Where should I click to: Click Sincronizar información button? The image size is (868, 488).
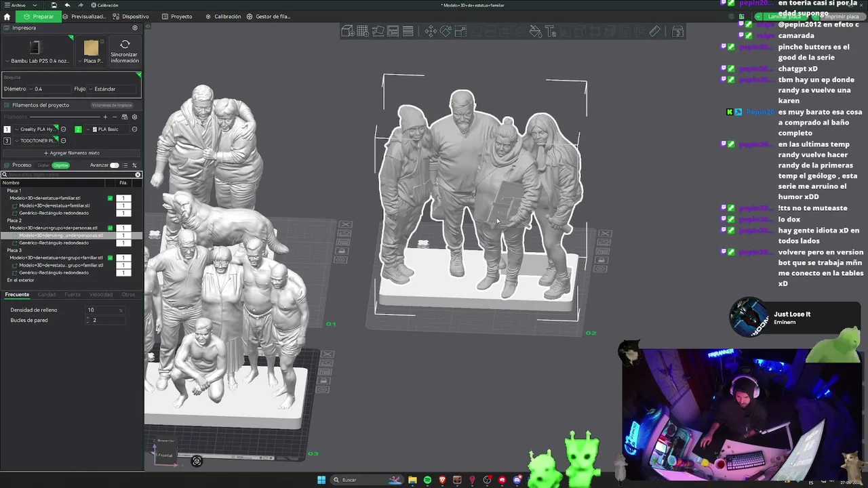[x=125, y=52]
